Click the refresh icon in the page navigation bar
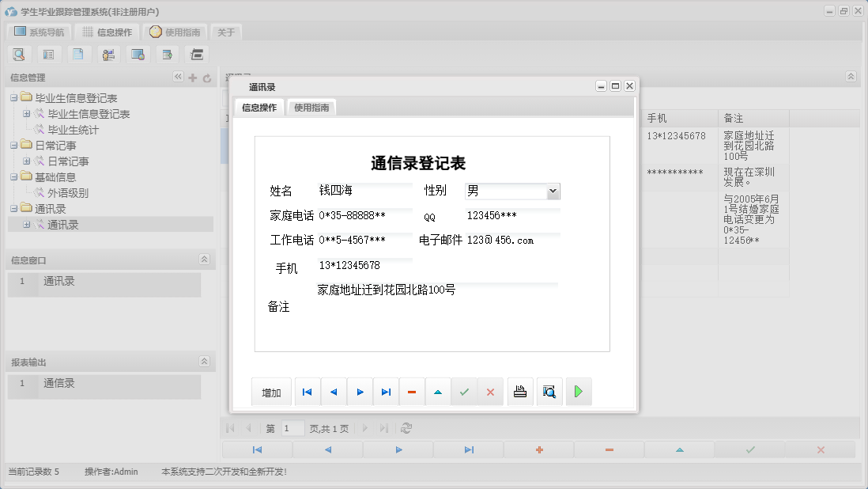The image size is (868, 489). pyautogui.click(x=406, y=427)
